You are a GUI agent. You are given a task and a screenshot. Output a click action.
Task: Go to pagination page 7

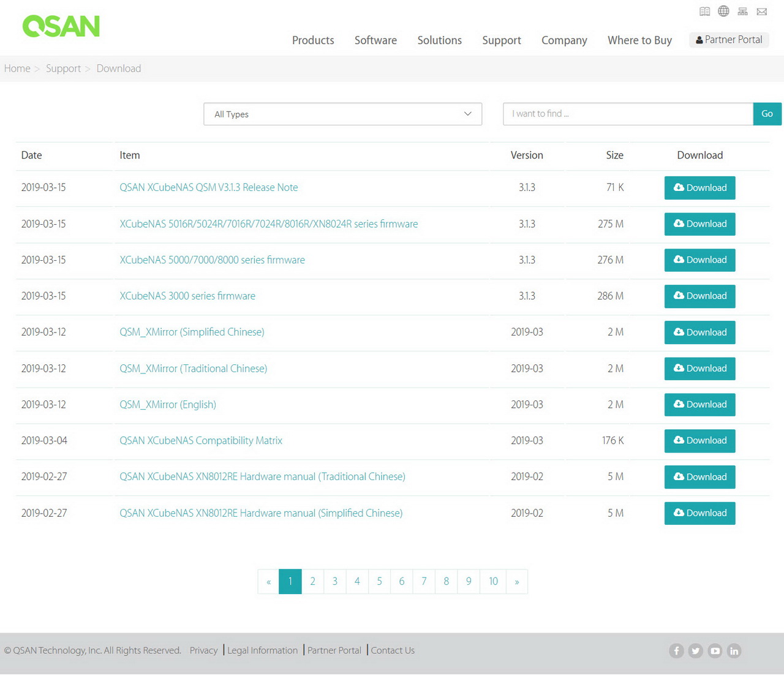pos(424,582)
